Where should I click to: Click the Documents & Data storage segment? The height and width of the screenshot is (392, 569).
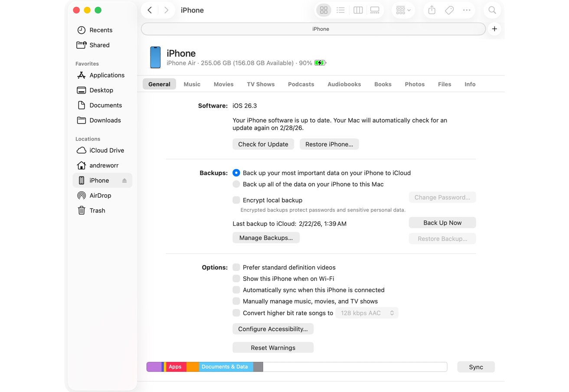click(226, 367)
